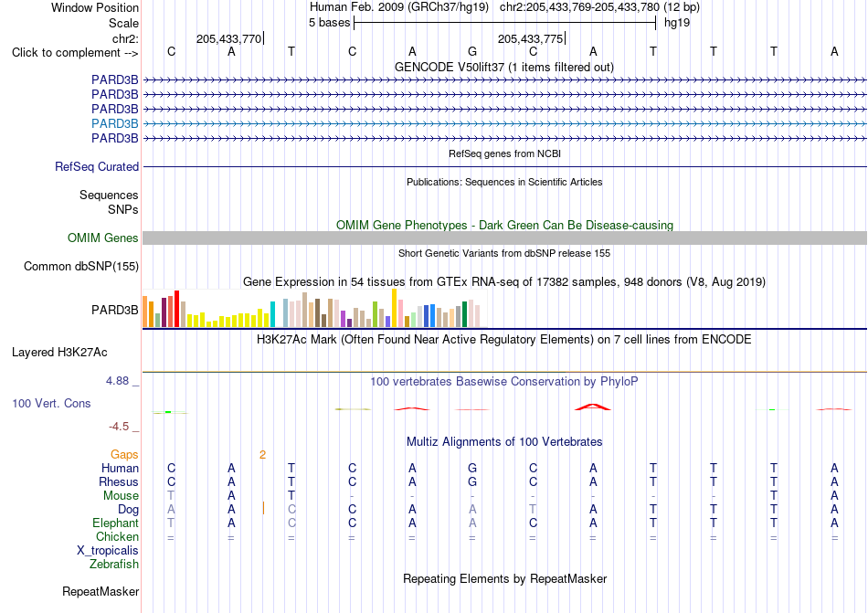
Task: Click the orange Gaps label
Action: coord(124,454)
